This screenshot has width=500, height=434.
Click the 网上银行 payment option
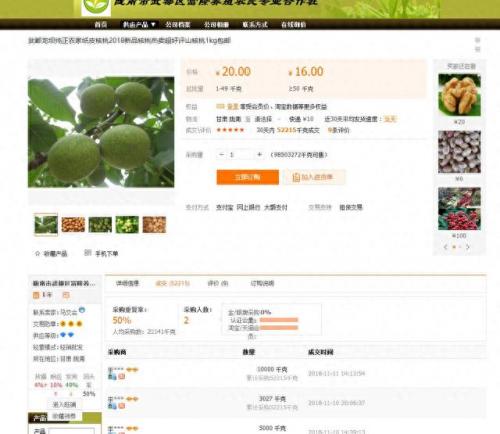248,207
